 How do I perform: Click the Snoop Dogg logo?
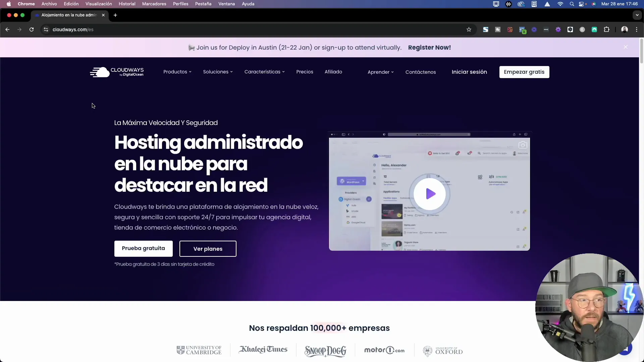(x=325, y=351)
